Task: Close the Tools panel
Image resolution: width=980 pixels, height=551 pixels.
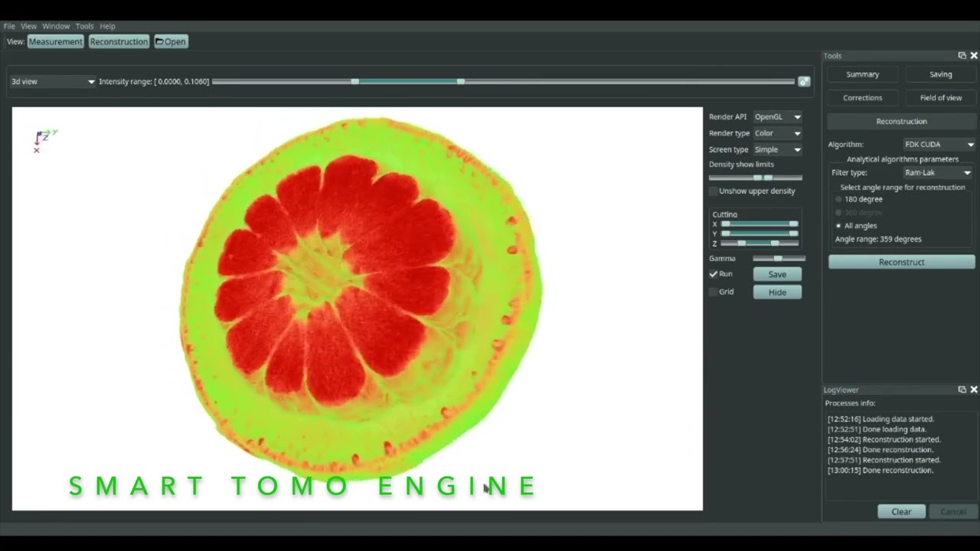Action: (974, 56)
